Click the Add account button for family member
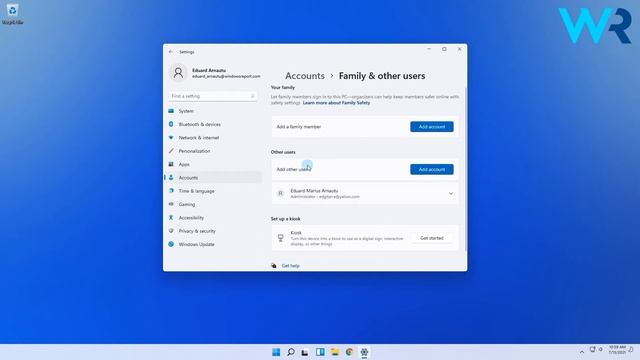The width and height of the screenshot is (640, 360). tap(432, 127)
